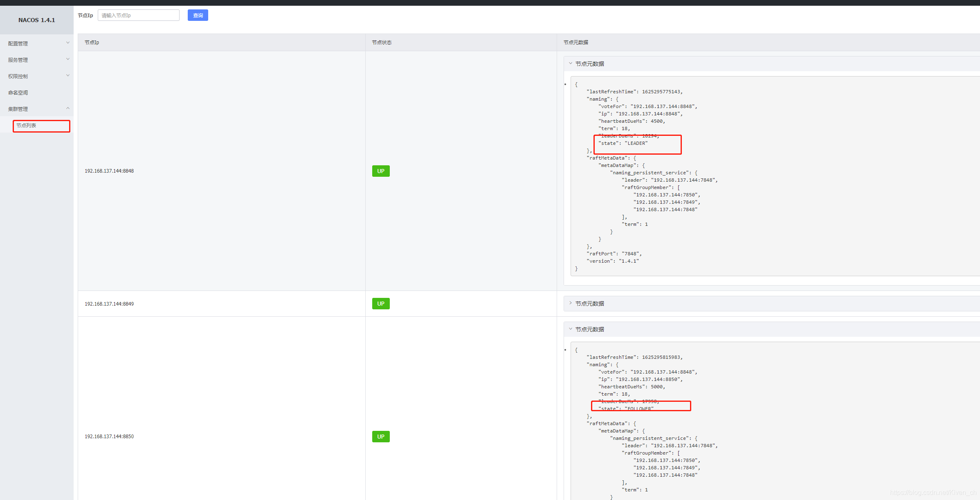980x500 pixels.
Task: Collapse the 集群管理 sidebar menu
Action: pyautogui.click(x=18, y=109)
